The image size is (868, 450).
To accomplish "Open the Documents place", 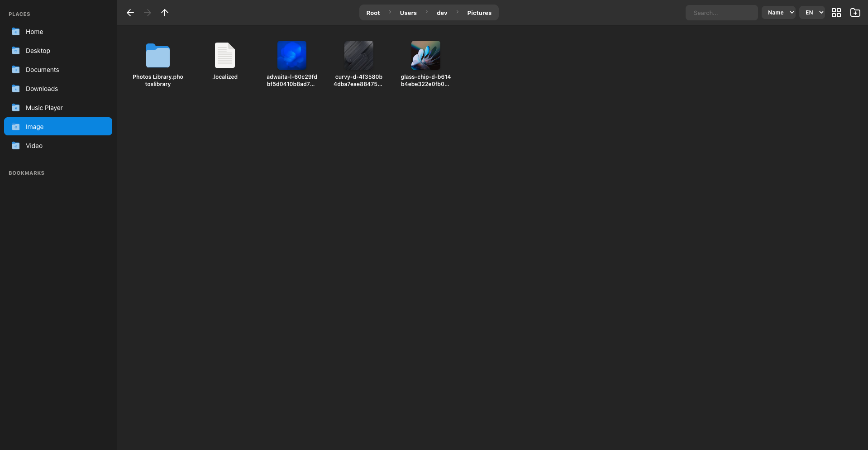I will (x=42, y=69).
